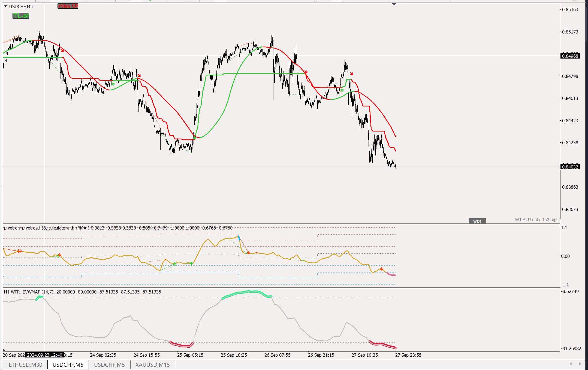Toggle the red Turtles Of button
The image size is (588, 370).
[x=68, y=6]
